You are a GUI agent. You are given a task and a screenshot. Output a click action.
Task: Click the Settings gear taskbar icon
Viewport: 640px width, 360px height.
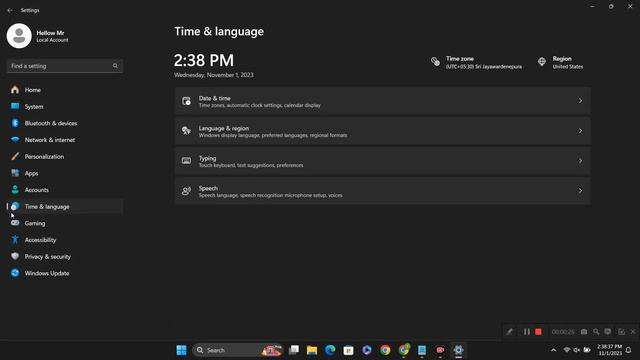point(458,350)
